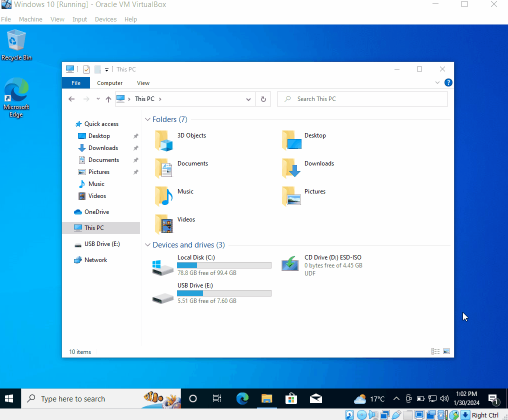This screenshot has width=508, height=420.
Task: Launch Microsoft Store from taskbar
Action: 291,398
